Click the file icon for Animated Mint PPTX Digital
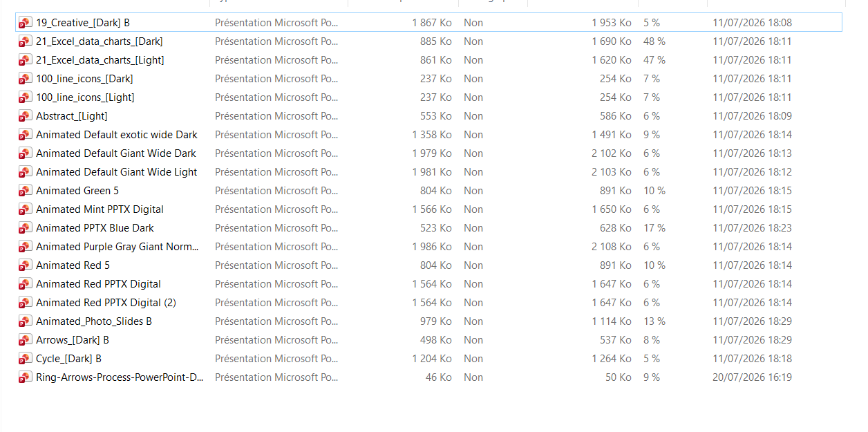The height and width of the screenshot is (432, 868). pyautogui.click(x=26, y=209)
